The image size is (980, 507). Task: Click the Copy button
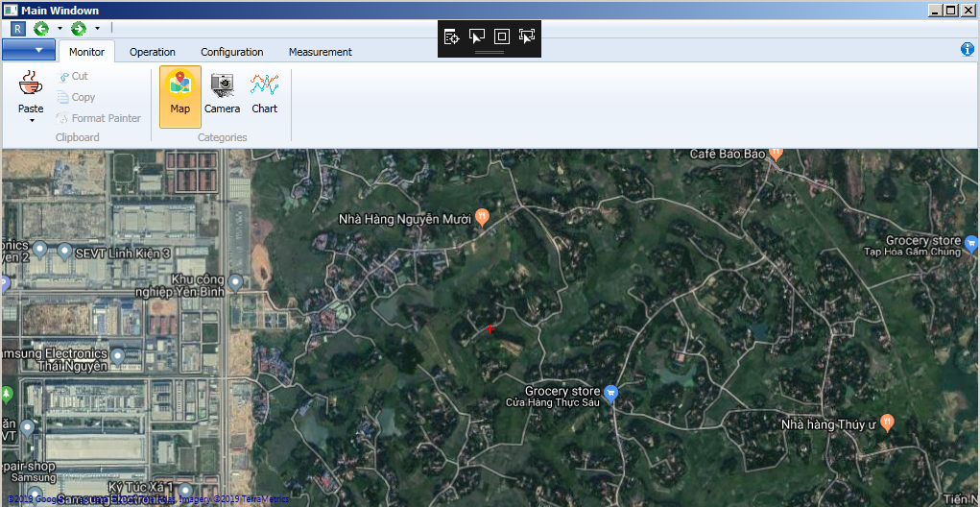point(76,97)
